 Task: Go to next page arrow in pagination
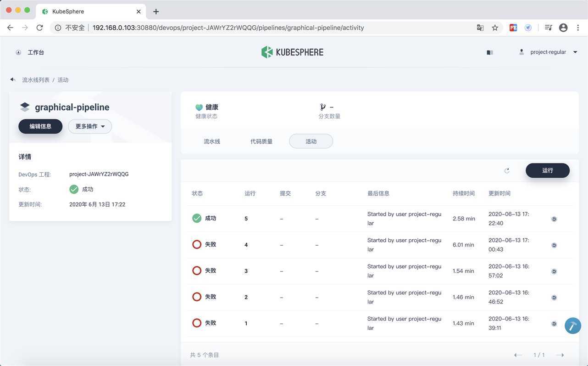(560, 355)
